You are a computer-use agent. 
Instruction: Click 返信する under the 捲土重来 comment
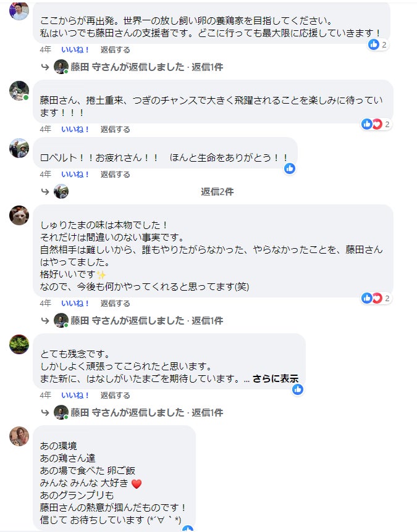(116, 130)
